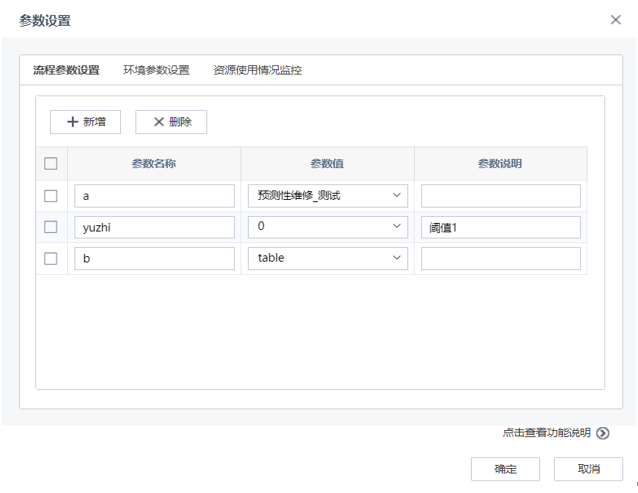Click the empty description field for parameter a
This screenshot has height=493, width=638.
coord(500,196)
